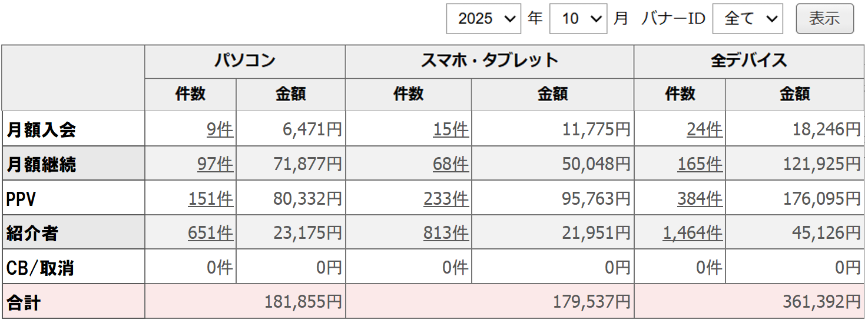
Task: Click the 24件 all-device 月額入会 link
Action: (704, 129)
